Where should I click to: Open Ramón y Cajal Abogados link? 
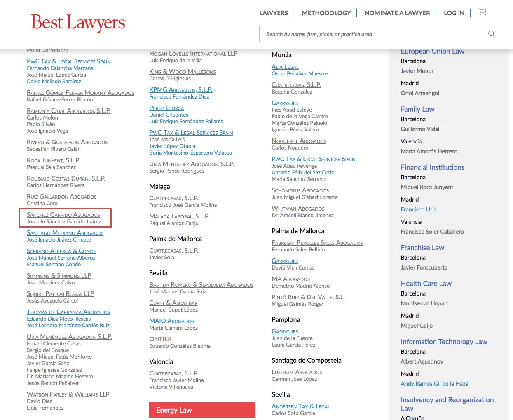click(69, 111)
